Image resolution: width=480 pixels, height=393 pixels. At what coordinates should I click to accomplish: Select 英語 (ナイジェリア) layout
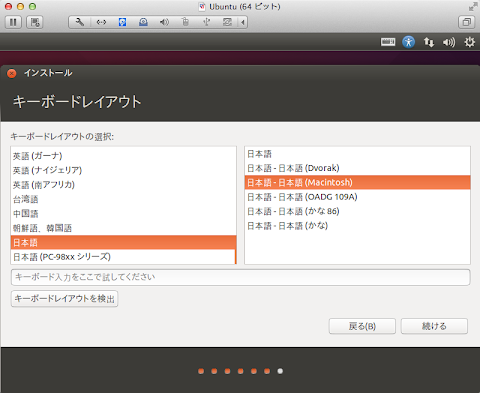(x=123, y=170)
